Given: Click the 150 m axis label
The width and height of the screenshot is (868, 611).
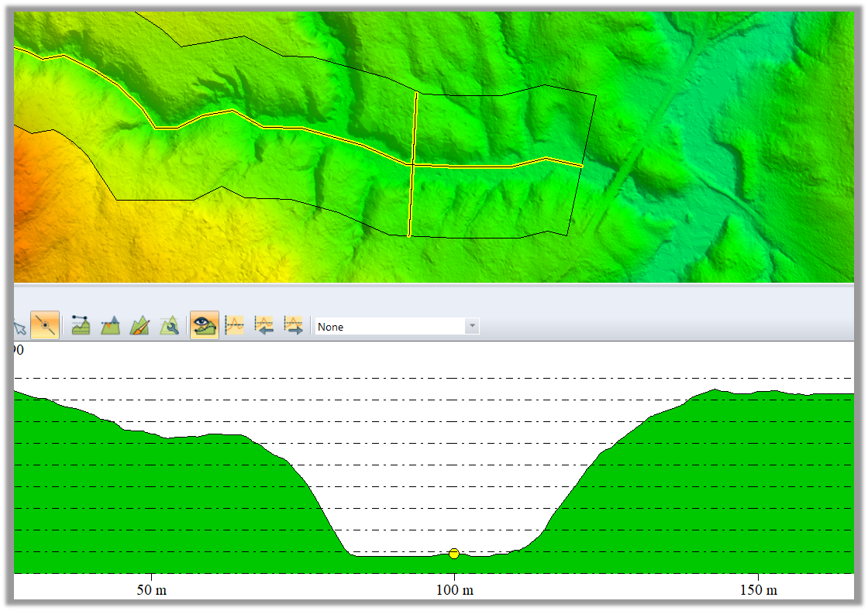Looking at the screenshot, I should (x=759, y=590).
